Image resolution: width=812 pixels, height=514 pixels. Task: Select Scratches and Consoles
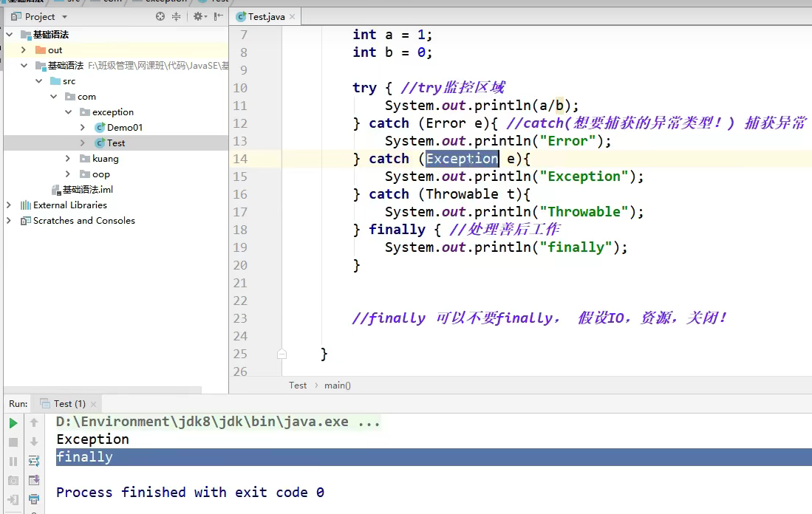pyautogui.click(x=84, y=221)
